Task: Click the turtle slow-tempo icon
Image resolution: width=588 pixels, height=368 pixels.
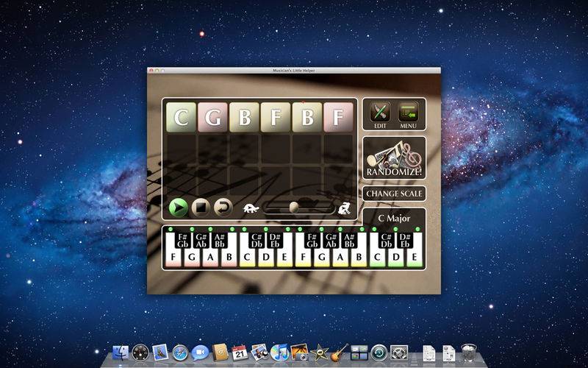Action: [251, 208]
